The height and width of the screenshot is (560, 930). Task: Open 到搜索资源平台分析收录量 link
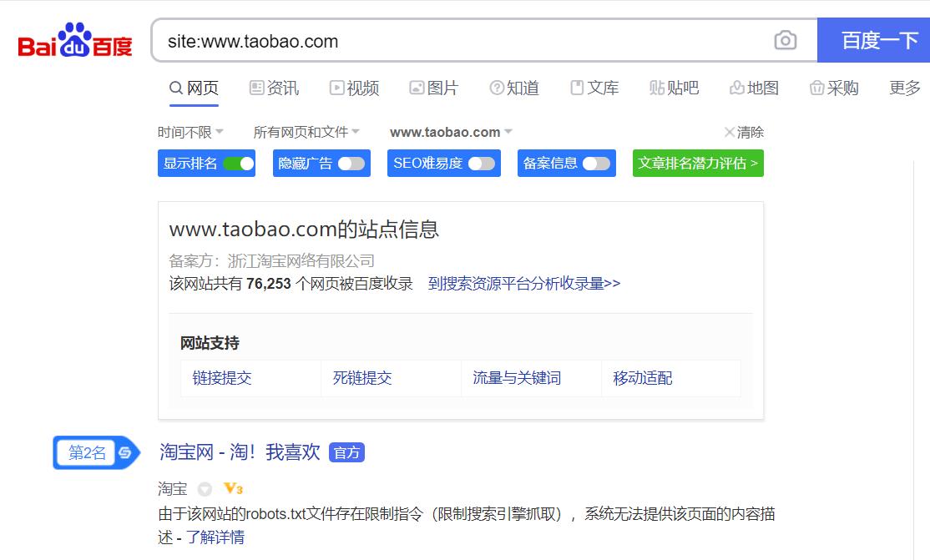524,284
